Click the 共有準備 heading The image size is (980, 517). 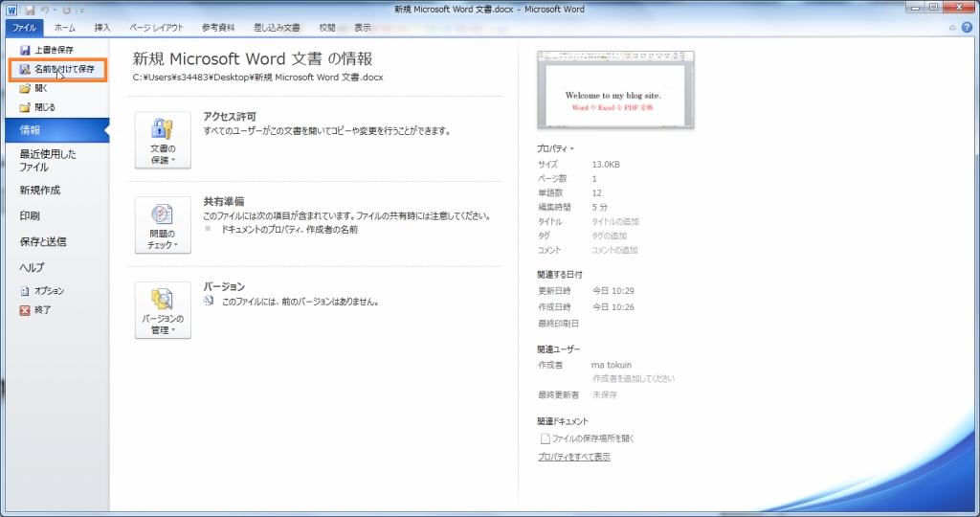click(x=223, y=202)
